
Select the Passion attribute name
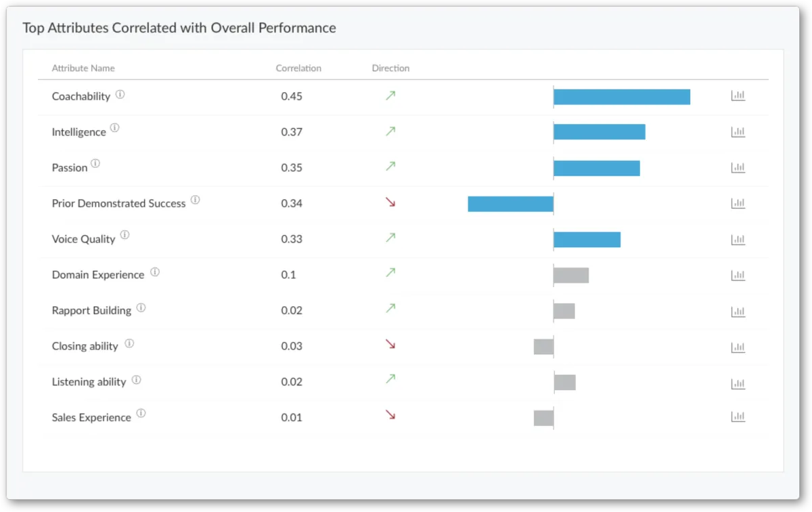pos(70,168)
